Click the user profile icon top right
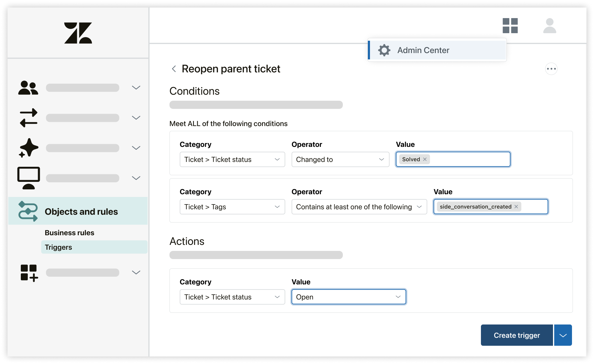 coord(550,26)
